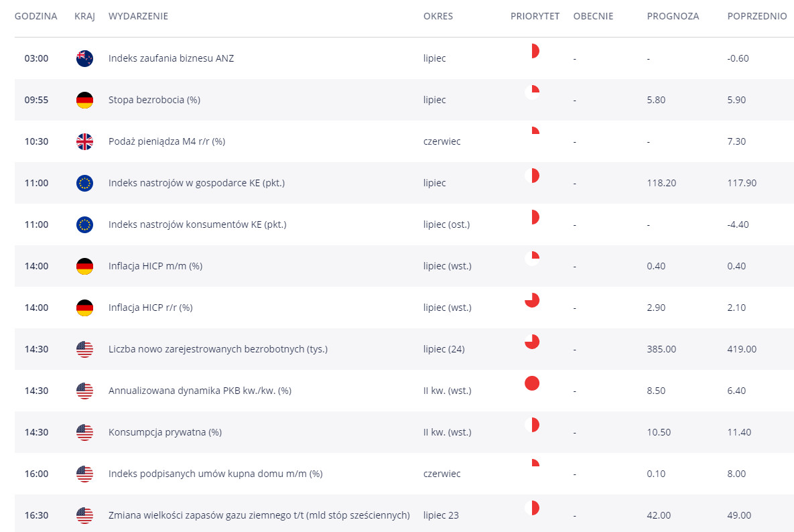Click EU flag beside Indeks nastrojów konsumentów
Image resolution: width=794 pixels, height=532 pixels.
point(84,224)
